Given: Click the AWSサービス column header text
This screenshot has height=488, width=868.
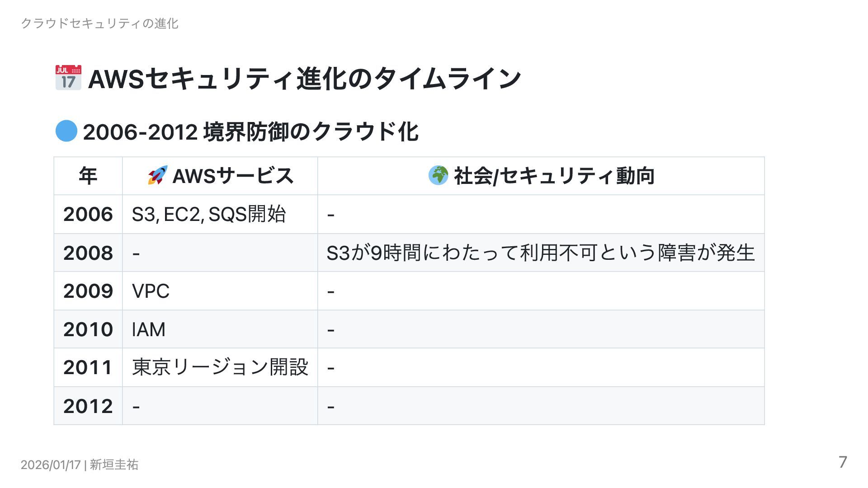Looking at the screenshot, I should point(233,176).
